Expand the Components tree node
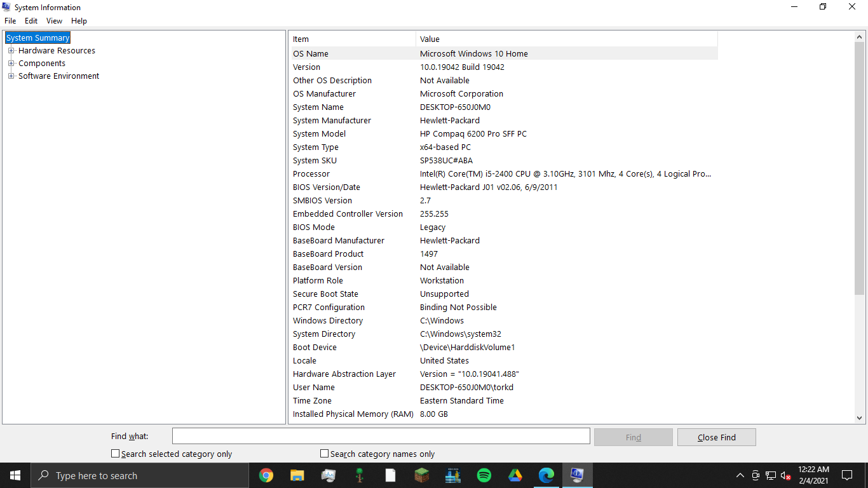Image resolution: width=868 pixels, height=488 pixels. click(x=11, y=64)
